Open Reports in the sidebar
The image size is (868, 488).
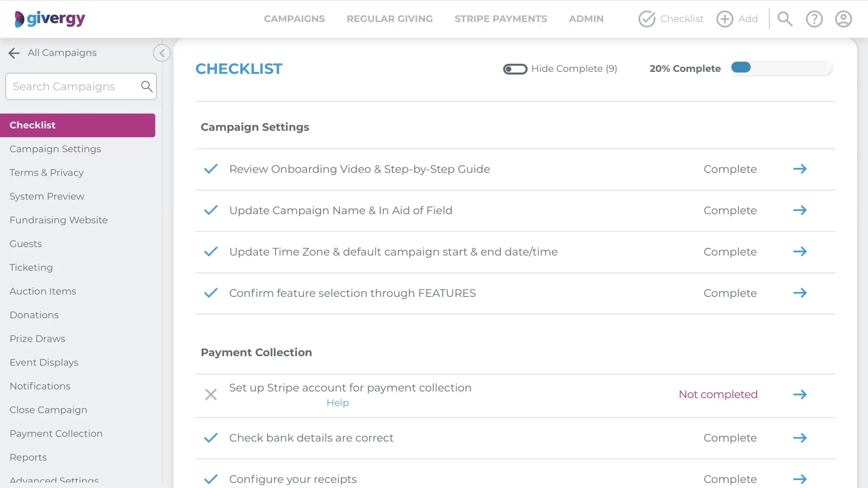tap(28, 457)
